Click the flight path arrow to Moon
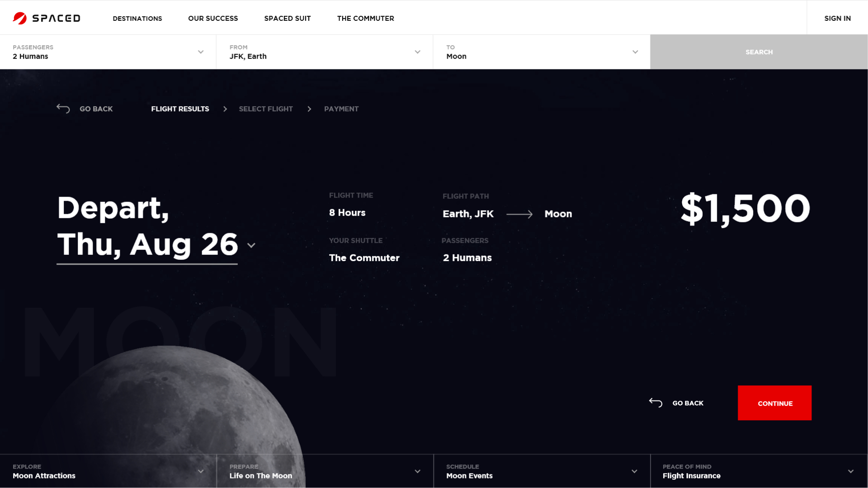 pyautogui.click(x=519, y=214)
